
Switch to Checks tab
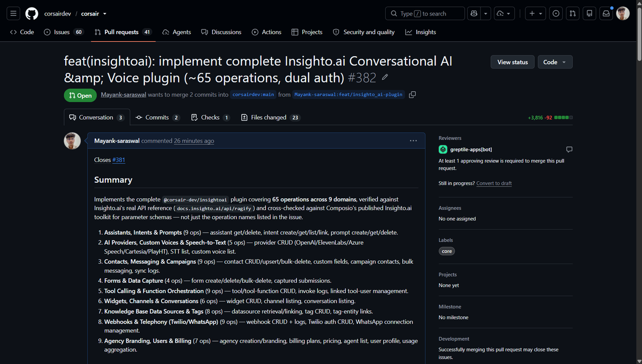(x=210, y=118)
